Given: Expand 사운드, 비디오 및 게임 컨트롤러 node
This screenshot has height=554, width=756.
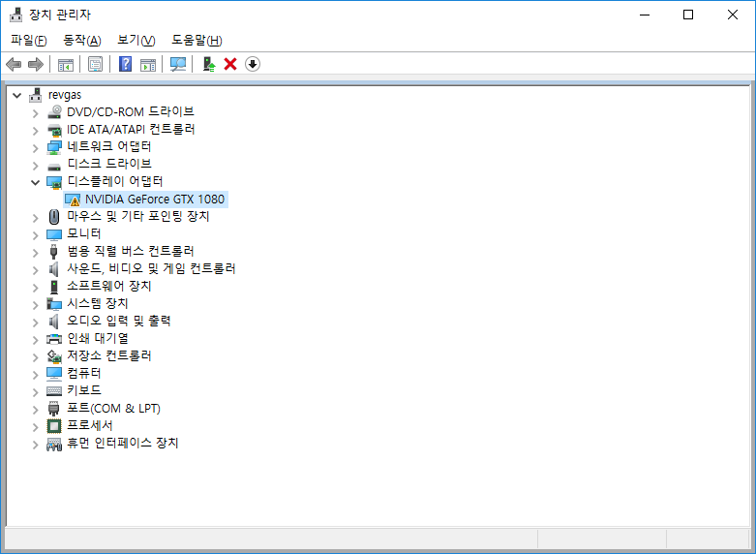Looking at the screenshot, I should (x=35, y=270).
